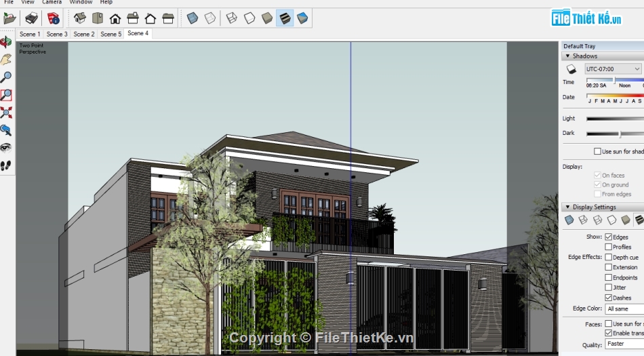Click the Default Tray title bar

click(603, 46)
